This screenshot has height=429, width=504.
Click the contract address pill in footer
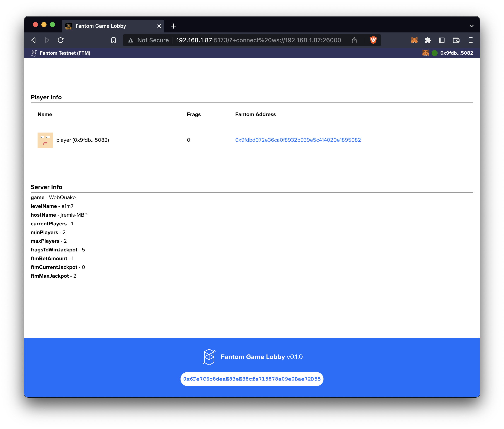tap(252, 379)
